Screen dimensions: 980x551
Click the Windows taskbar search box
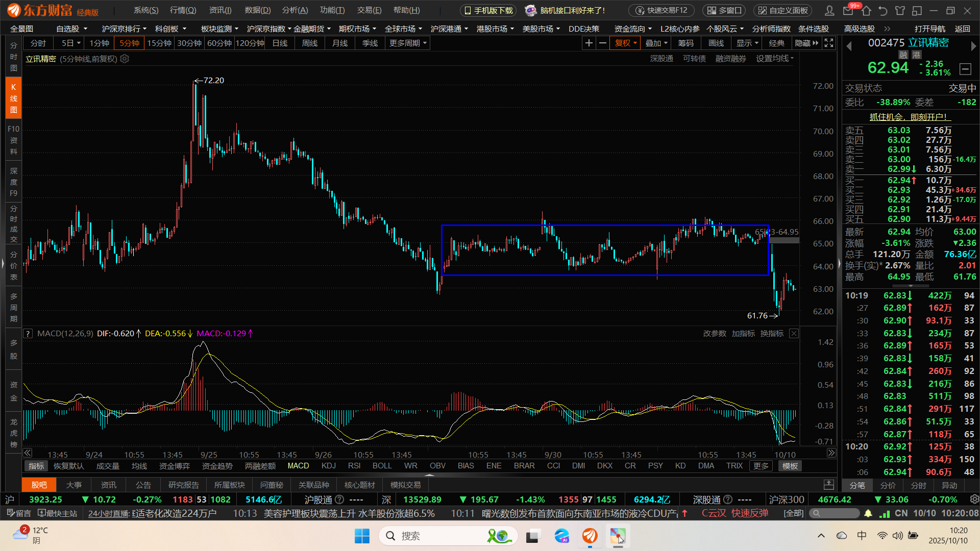[439, 536]
